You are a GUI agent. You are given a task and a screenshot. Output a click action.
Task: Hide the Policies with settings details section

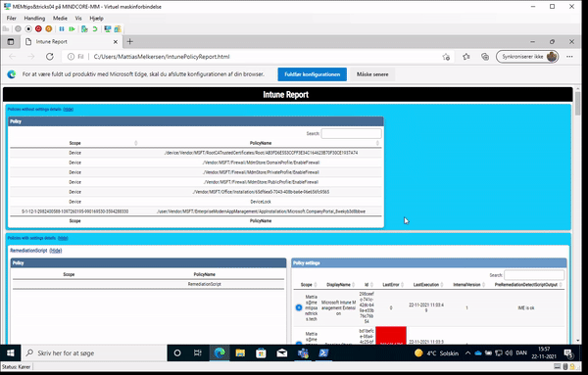click(x=63, y=238)
